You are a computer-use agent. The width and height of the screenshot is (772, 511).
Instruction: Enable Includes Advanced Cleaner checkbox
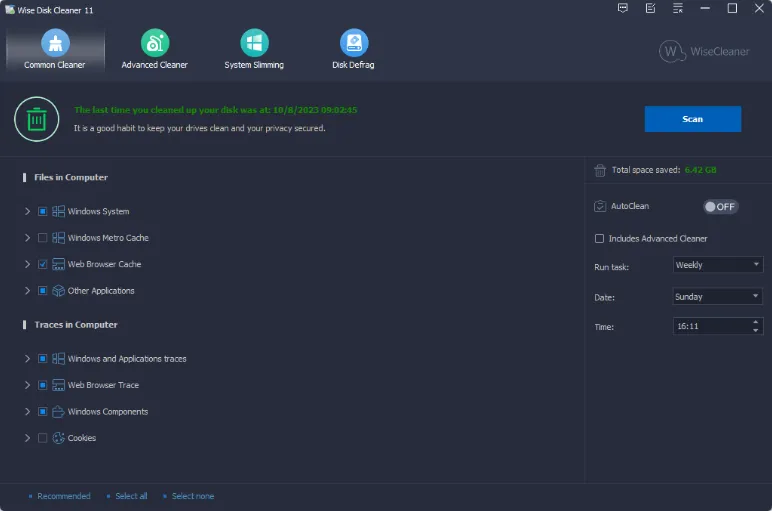[599, 238]
